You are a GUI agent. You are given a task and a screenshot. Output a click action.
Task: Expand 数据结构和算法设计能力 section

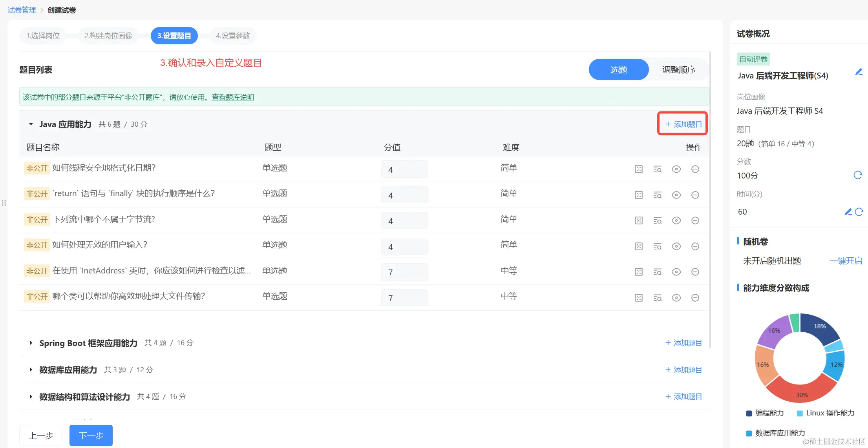[x=31, y=397]
